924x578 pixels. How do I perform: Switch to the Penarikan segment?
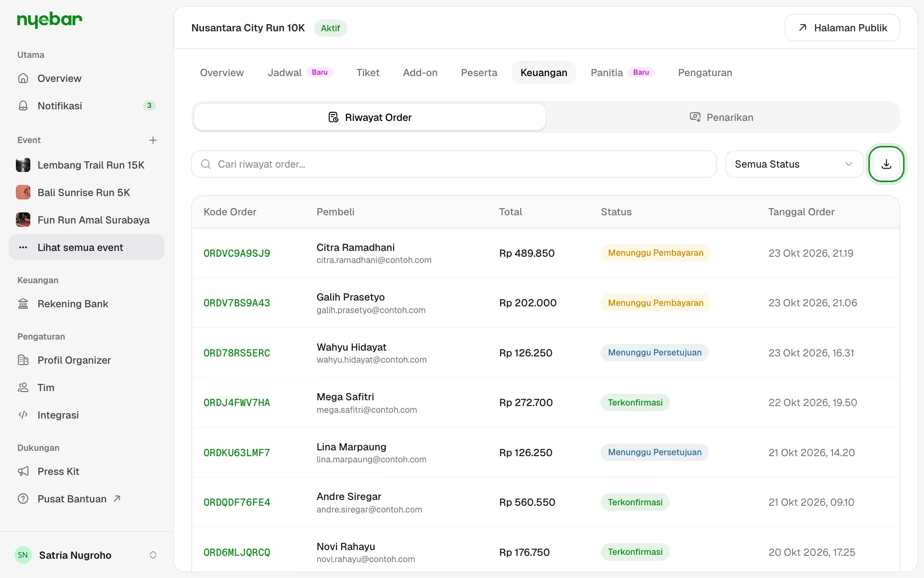pyautogui.click(x=721, y=117)
